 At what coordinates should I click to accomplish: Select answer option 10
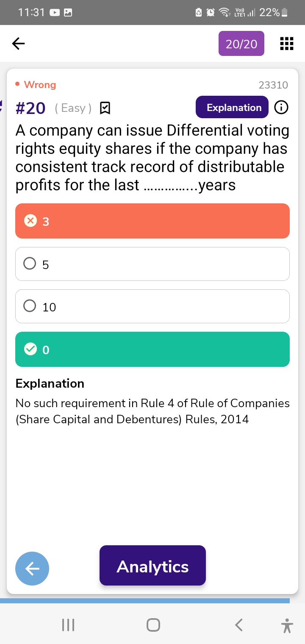pyautogui.click(x=152, y=306)
